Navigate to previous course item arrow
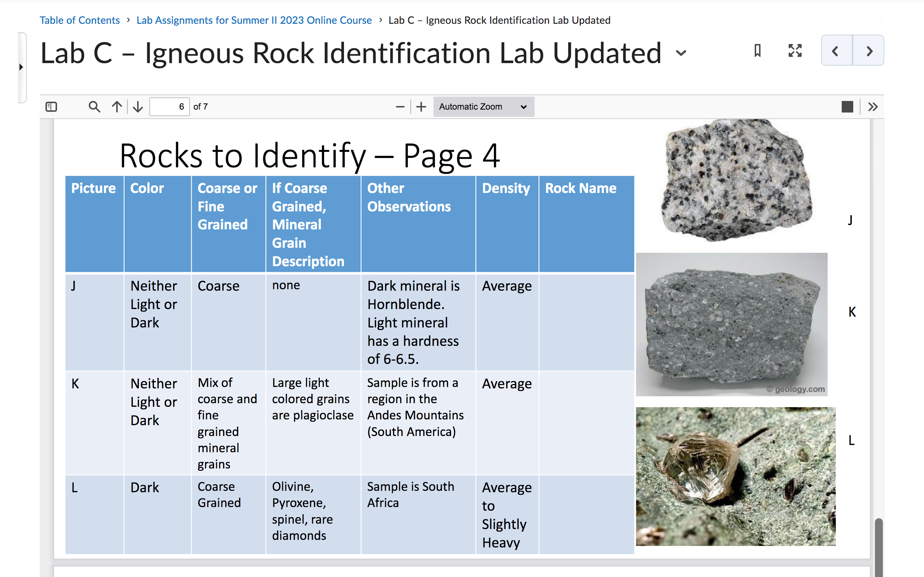 point(836,50)
